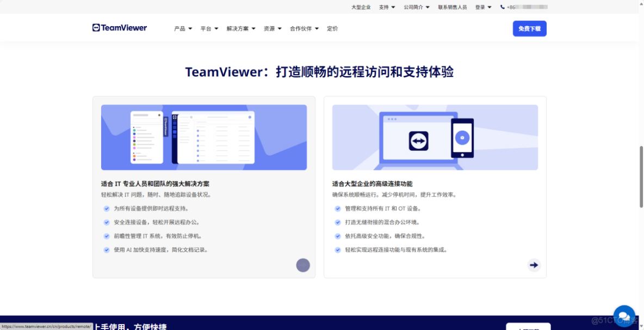Open the chat bubble in bottom right corner

click(624, 315)
